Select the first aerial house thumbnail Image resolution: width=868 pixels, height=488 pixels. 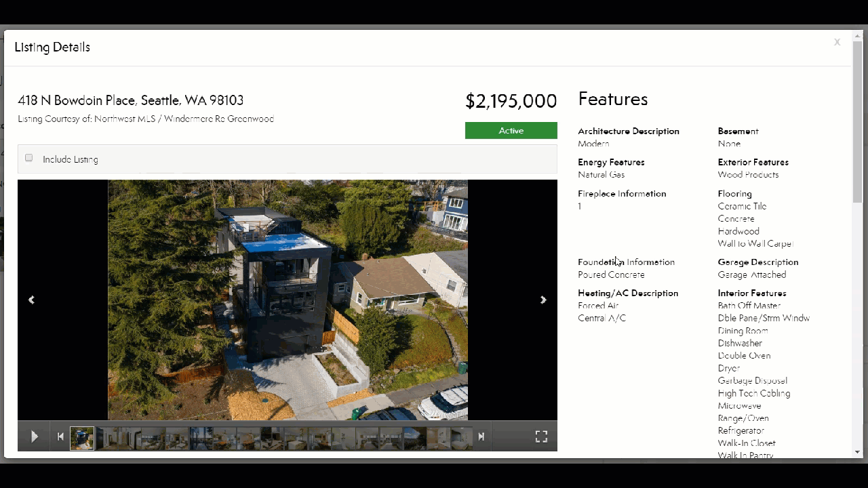pos(82,438)
